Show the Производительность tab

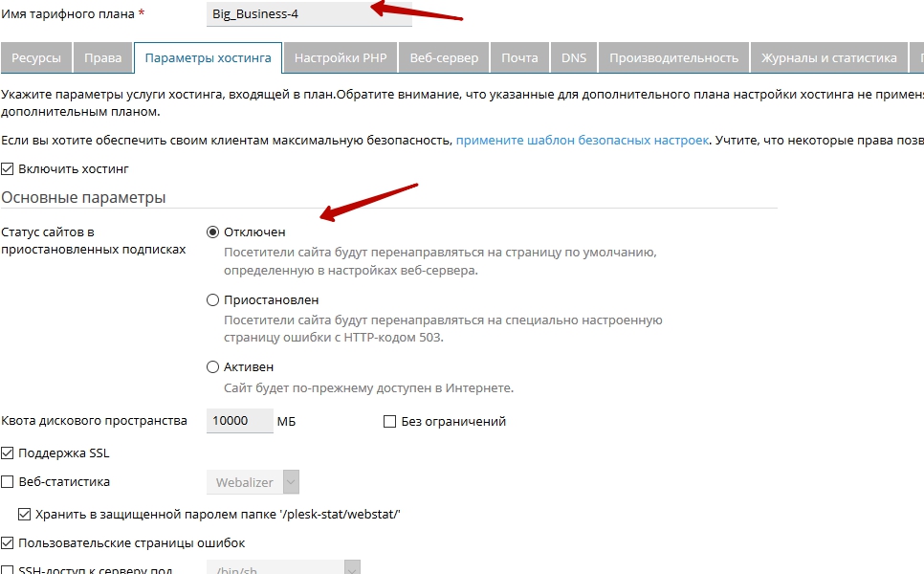[673, 58]
